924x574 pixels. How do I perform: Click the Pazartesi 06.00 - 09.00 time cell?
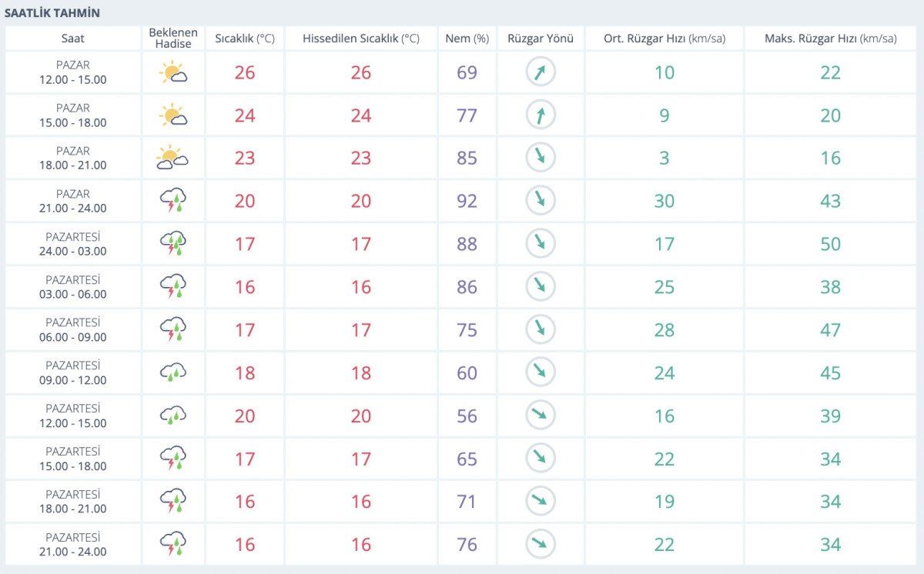73,330
